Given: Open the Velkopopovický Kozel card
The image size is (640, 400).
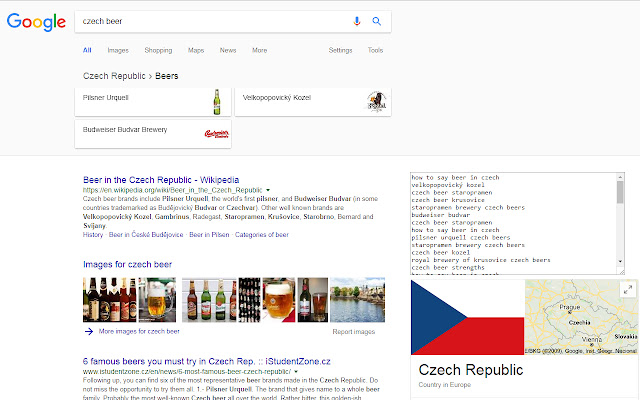Looking at the screenshot, I should coord(313,102).
